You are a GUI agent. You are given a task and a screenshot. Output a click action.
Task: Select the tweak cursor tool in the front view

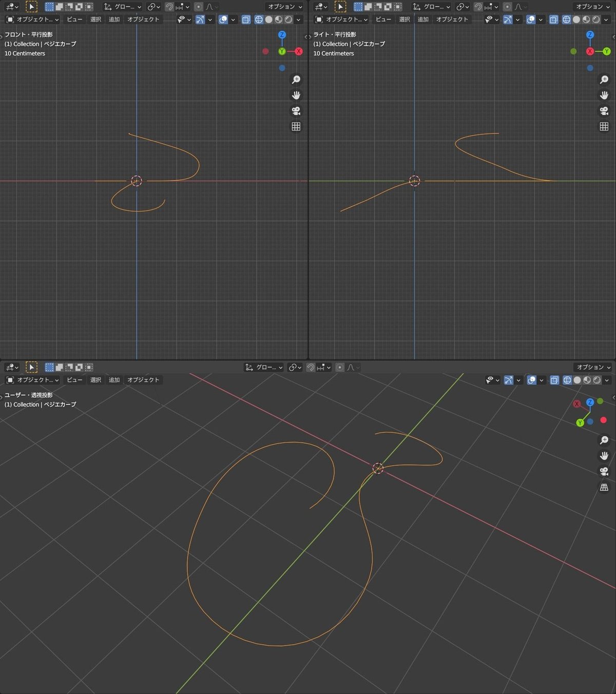coord(31,7)
